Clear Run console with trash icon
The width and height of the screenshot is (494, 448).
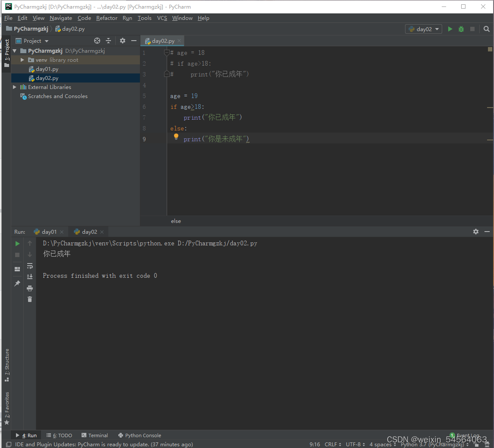30,299
